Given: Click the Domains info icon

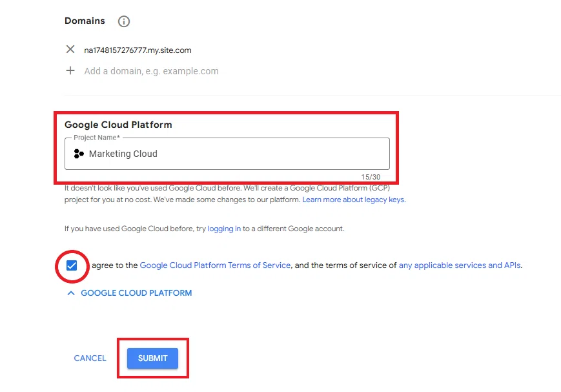Looking at the screenshot, I should click(x=124, y=21).
